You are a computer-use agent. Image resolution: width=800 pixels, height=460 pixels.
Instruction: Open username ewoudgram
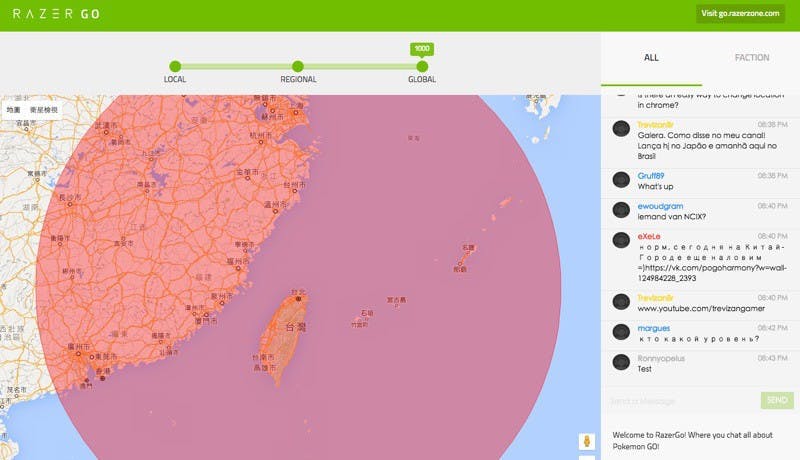[x=660, y=206]
